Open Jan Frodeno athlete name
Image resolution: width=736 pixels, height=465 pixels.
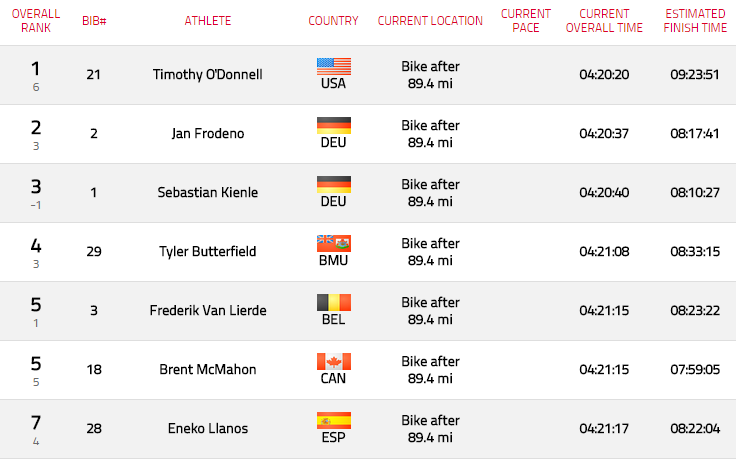tap(207, 134)
